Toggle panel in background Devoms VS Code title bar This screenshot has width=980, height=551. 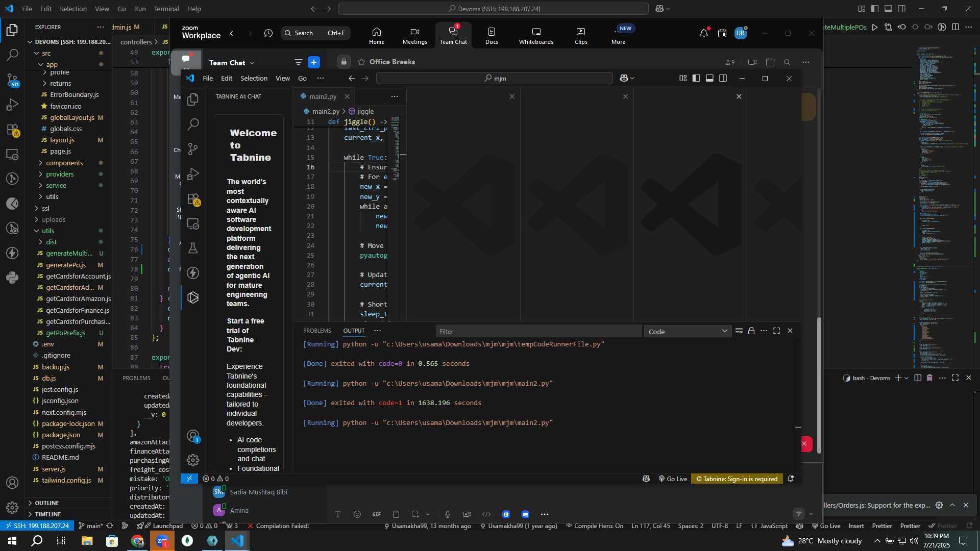pyautogui.click(x=888, y=9)
